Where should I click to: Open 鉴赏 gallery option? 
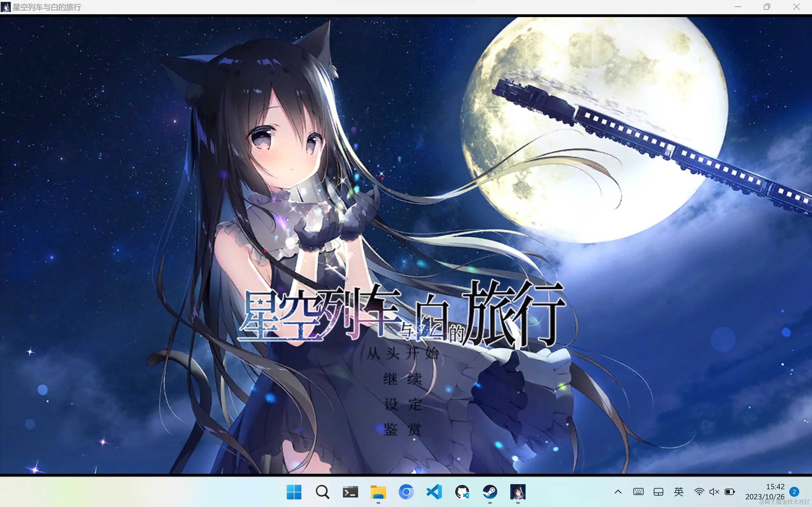pyautogui.click(x=403, y=429)
